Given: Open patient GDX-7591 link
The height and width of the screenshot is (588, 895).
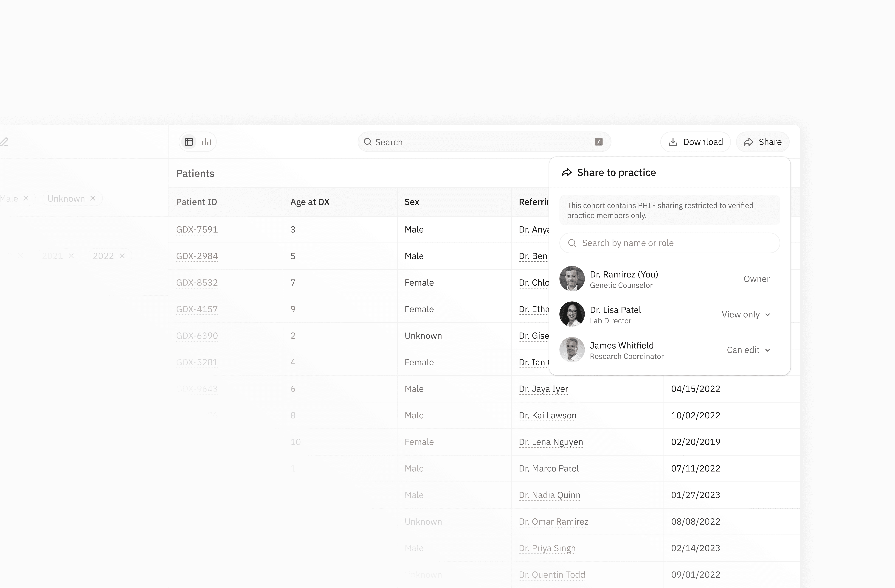Looking at the screenshot, I should [197, 229].
